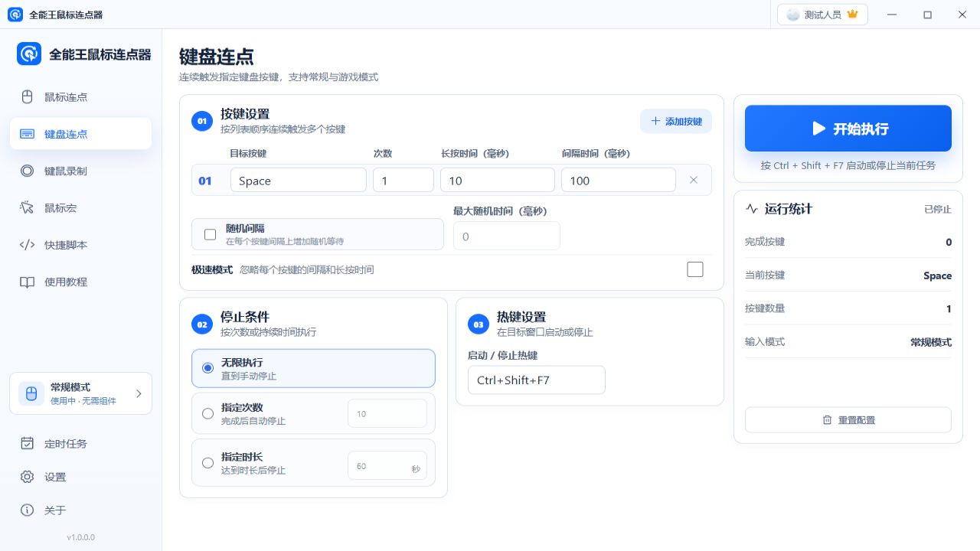The image size is (980, 551).
Task: Click the 使用教程 book icon
Action: (27, 282)
